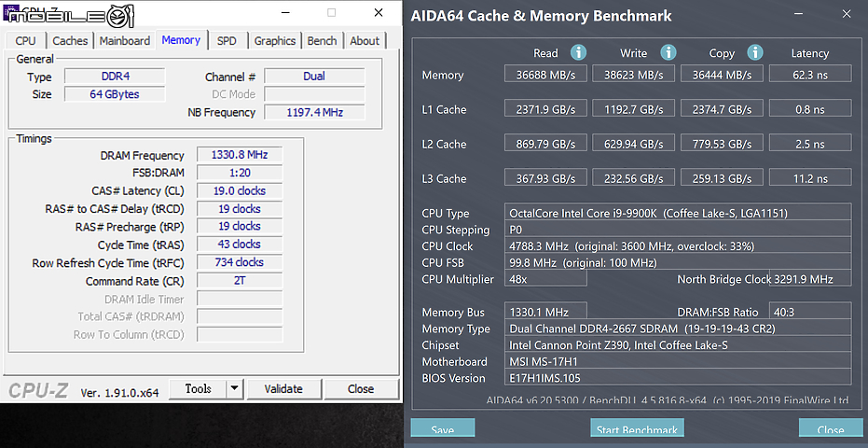Click CPU FSB value 99.8 MHz
The width and height of the screenshot is (868, 448).
(678, 262)
